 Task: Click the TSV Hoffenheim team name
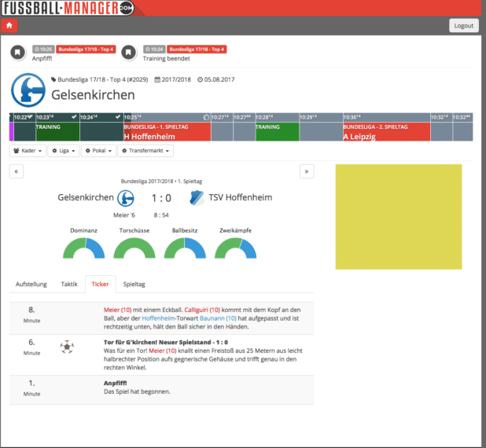click(x=240, y=197)
